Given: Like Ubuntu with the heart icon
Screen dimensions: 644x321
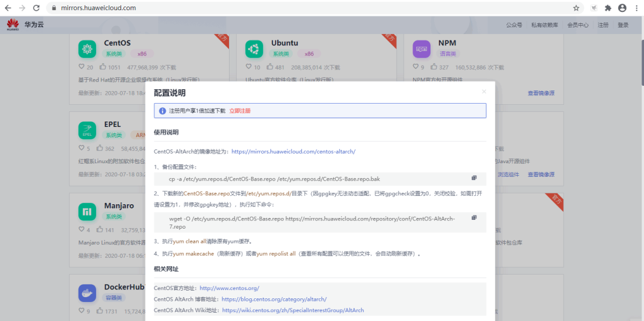Looking at the screenshot, I should [x=249, y=67].
